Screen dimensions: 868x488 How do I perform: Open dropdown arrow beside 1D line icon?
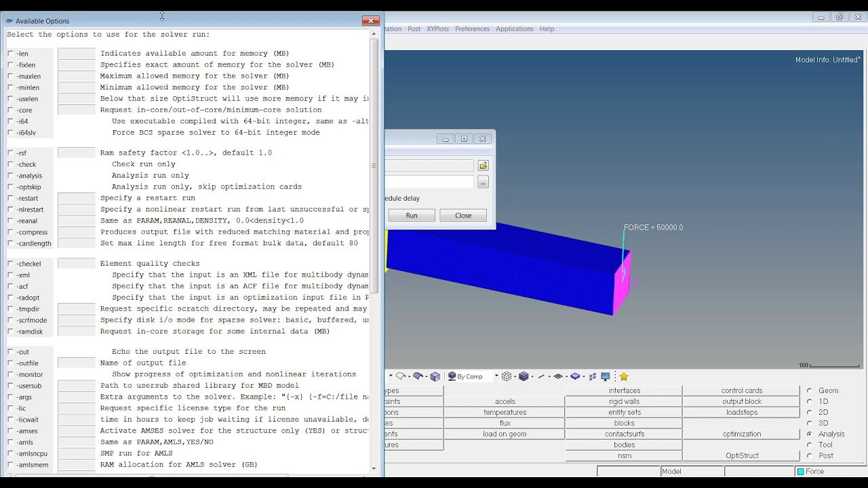(549, 377)
